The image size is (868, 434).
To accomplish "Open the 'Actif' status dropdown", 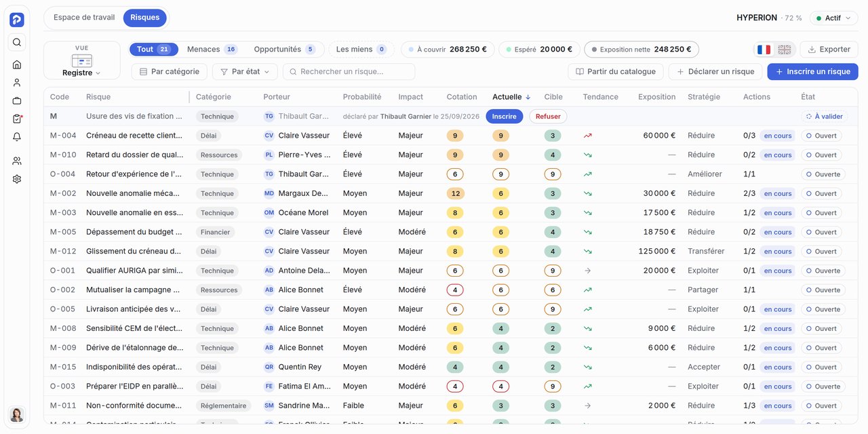I will tap(833, 18).
